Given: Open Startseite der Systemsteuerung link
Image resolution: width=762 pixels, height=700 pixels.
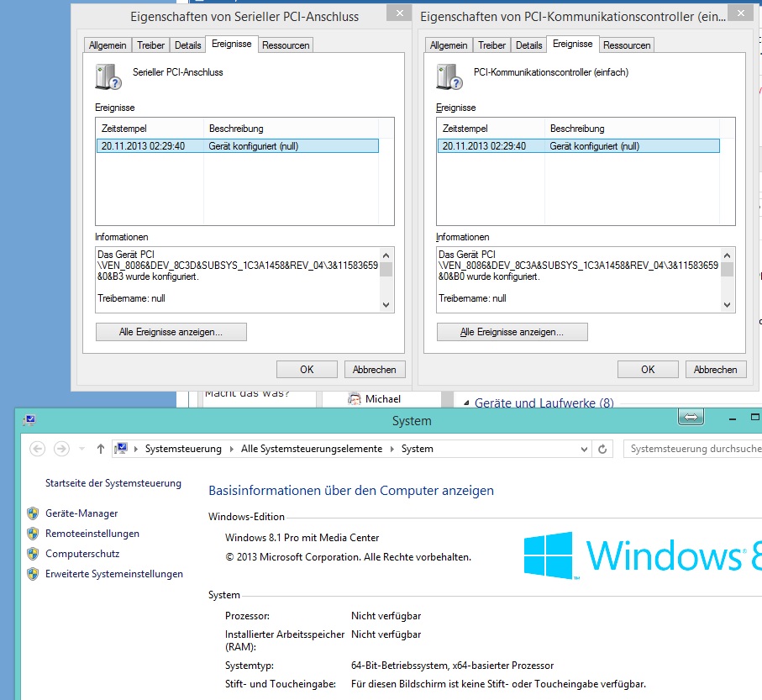Looking at the screenshot, I should pyautogui.click(x=113, y=483).
